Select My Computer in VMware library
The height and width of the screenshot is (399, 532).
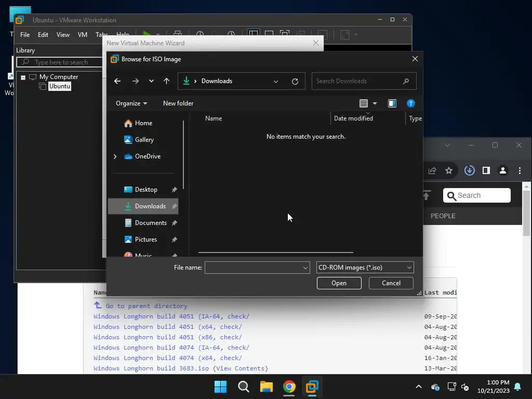[x=58, y=77]
